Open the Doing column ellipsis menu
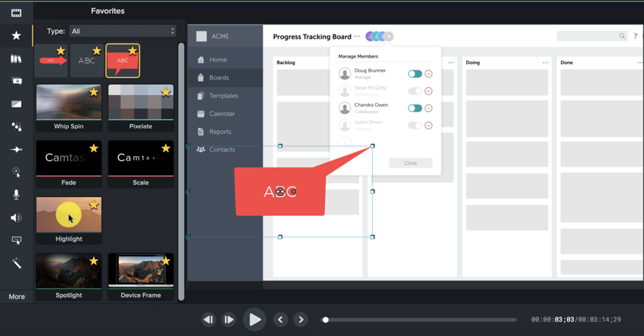 click(x=545, y=63)
